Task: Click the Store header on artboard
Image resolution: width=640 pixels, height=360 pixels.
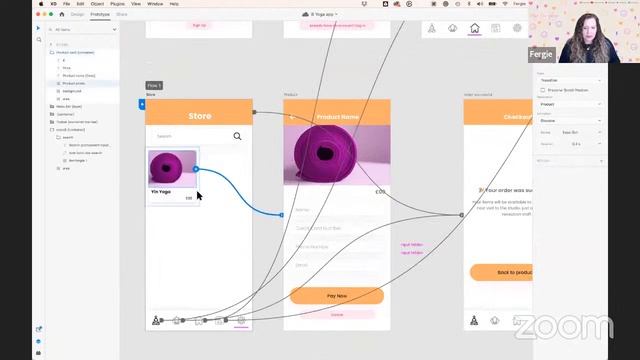Action: (x=199, y=112)
